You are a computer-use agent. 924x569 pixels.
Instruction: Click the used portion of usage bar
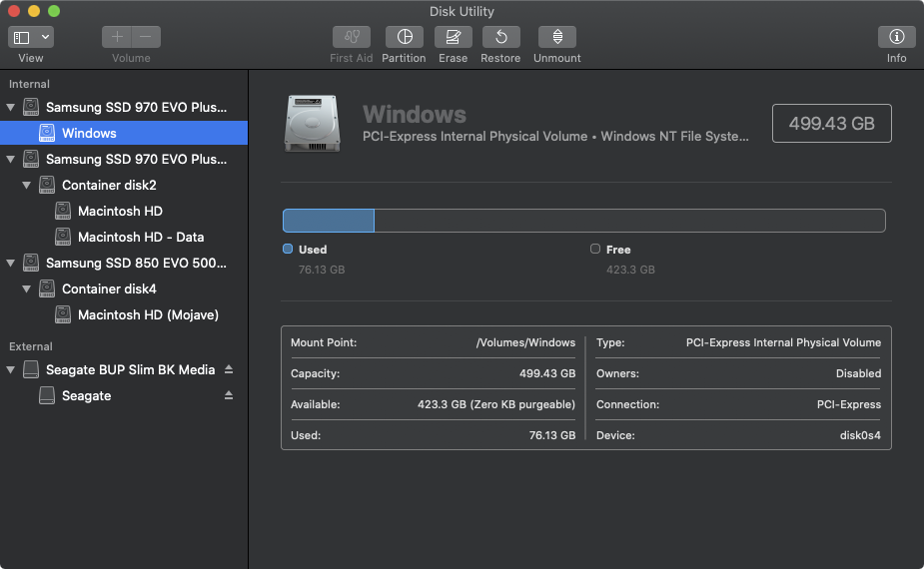point(329,221)
